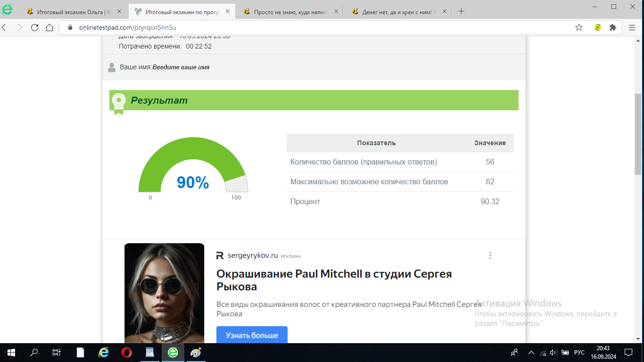This screenshot has width=644, height=362.
Task: Open the Windows Start menu
Action: click(x=11, y=353)
